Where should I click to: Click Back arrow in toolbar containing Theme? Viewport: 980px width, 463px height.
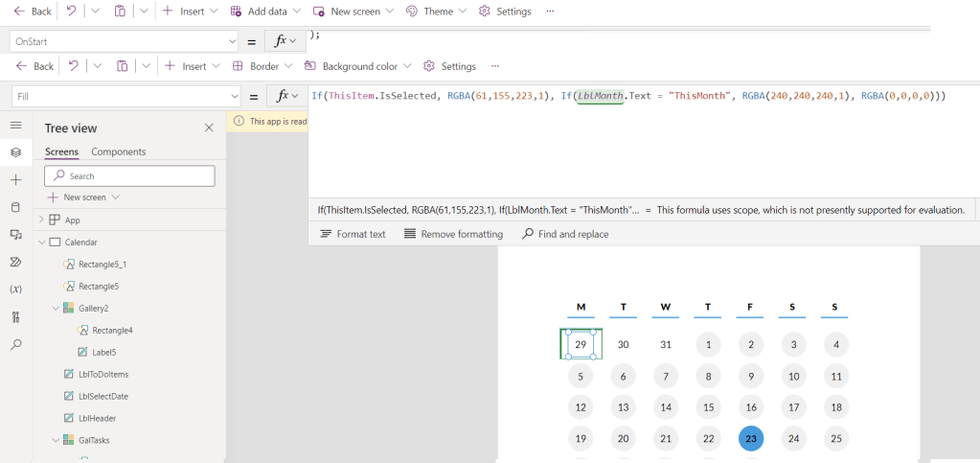click(x=33, y=12)
